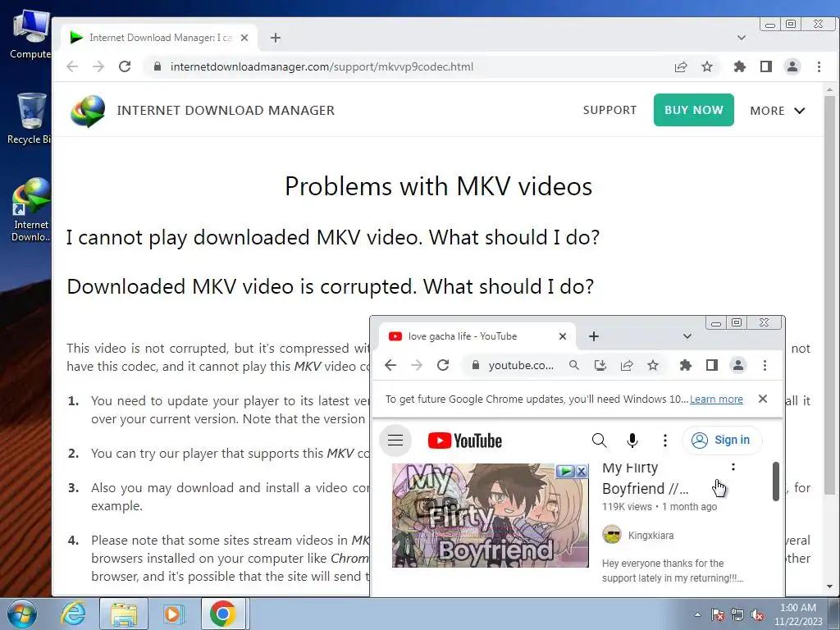Open profile avatar in YouTube browser window
The image size is (840, 630).
point(738,365)
